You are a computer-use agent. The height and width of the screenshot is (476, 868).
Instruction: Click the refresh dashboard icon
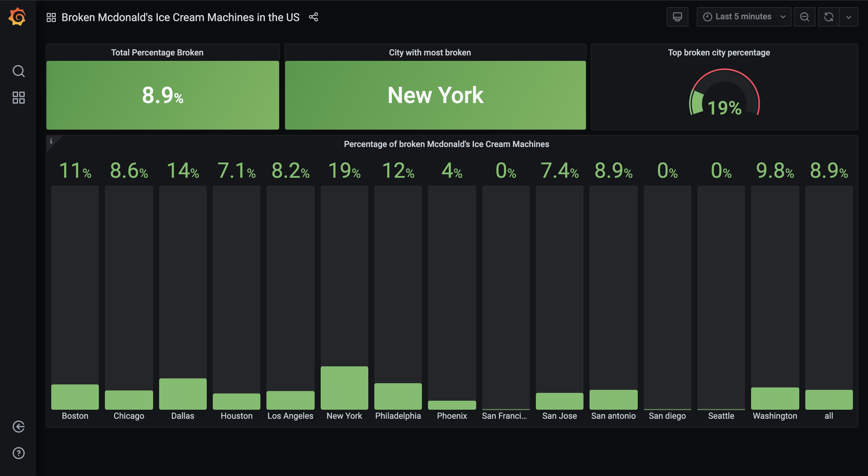829,17
